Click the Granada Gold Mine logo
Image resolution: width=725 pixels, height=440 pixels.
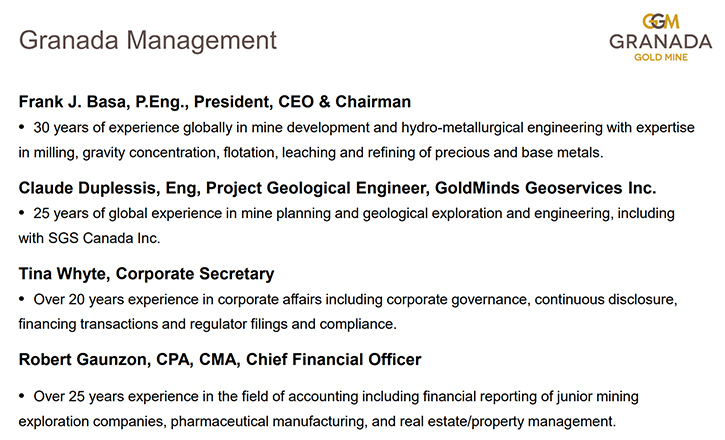(x=661, y=38)
